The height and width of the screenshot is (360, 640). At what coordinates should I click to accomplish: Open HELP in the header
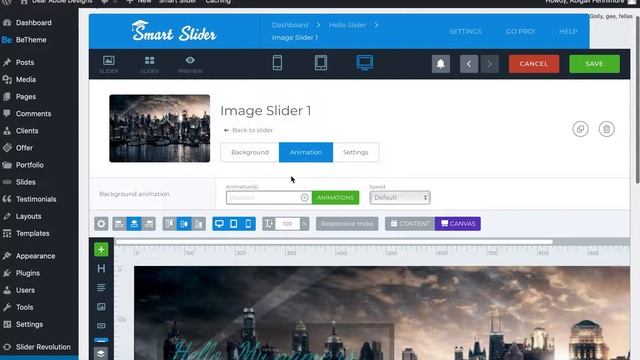click(x=568, y=31)
